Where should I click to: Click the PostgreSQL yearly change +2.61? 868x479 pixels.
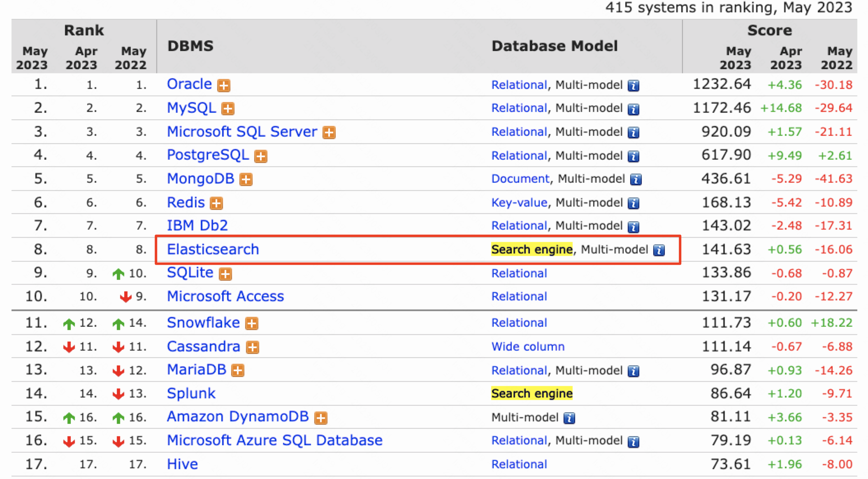pos(835,156)
